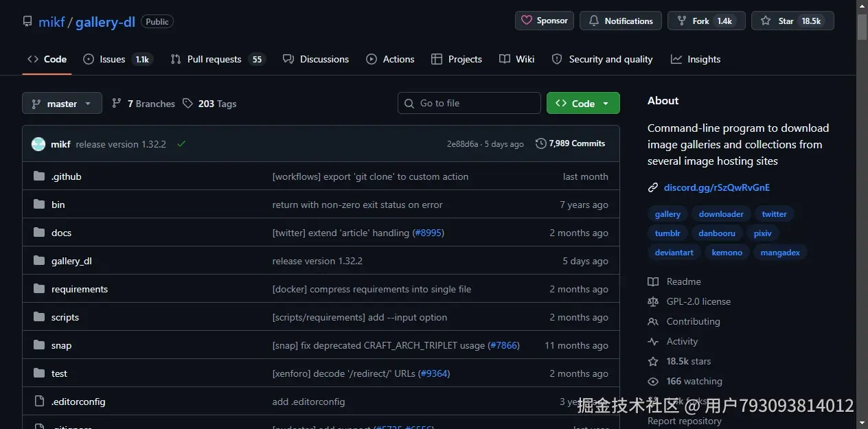View the 7 Branches link

[144, 104]
